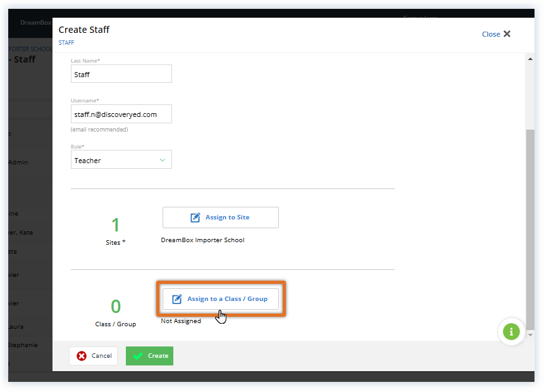The height and width of the screenshot is (392, 544).
Task: Click the Sites count number 1
Action: click(116, 225)
